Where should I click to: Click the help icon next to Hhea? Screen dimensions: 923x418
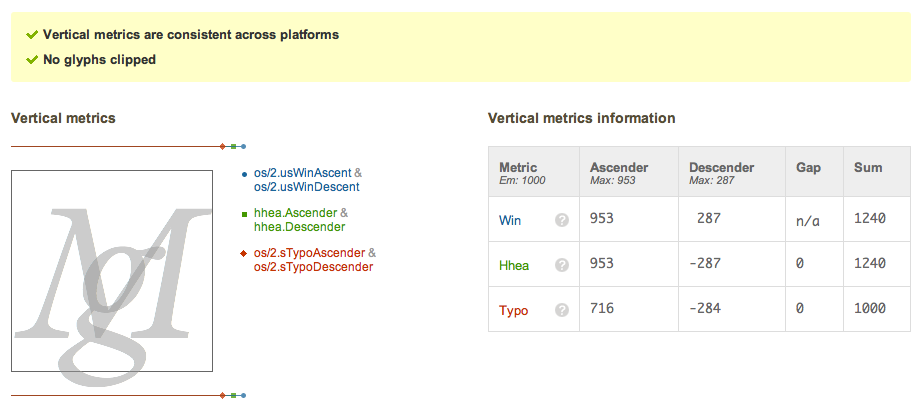tap(562, 265)
